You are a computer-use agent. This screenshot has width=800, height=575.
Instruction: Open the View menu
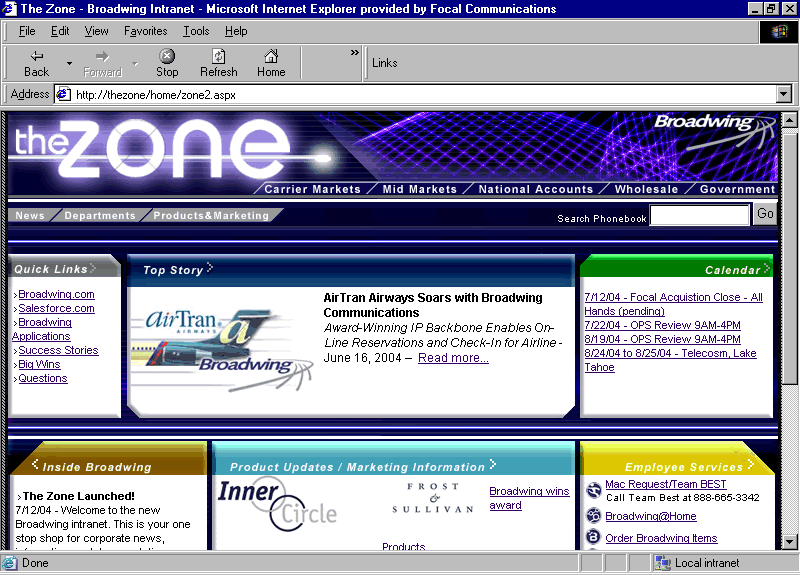pos(96,31)
